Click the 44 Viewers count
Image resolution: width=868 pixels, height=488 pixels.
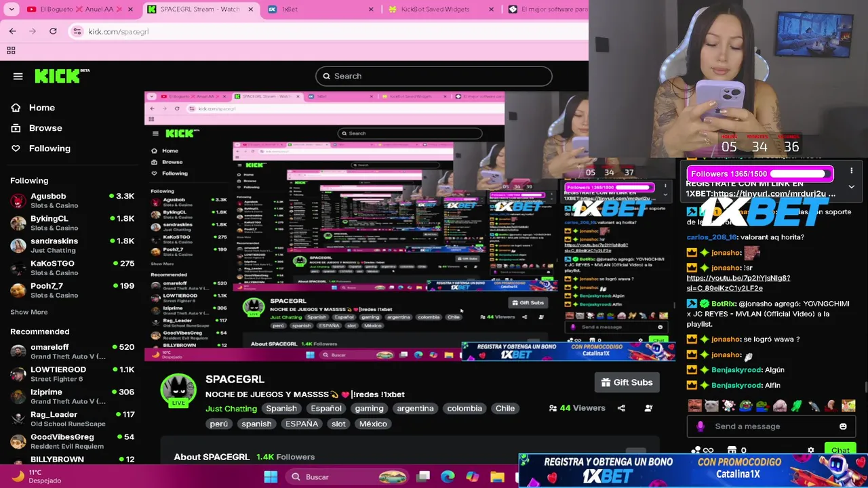click(577, 408)
